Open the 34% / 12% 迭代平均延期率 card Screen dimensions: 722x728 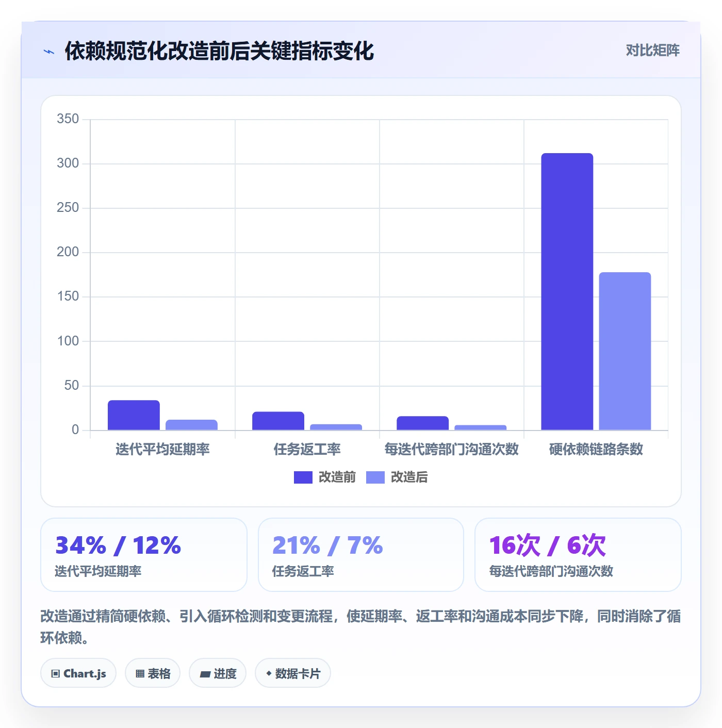144,555
